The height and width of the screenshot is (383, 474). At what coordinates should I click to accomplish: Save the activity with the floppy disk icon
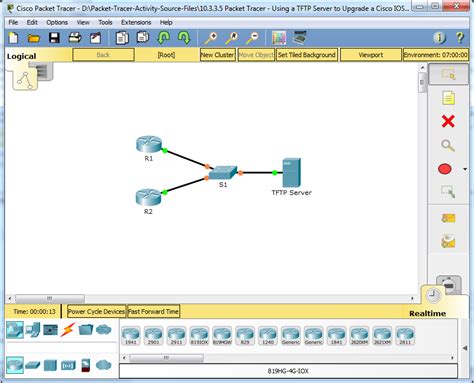54,38
